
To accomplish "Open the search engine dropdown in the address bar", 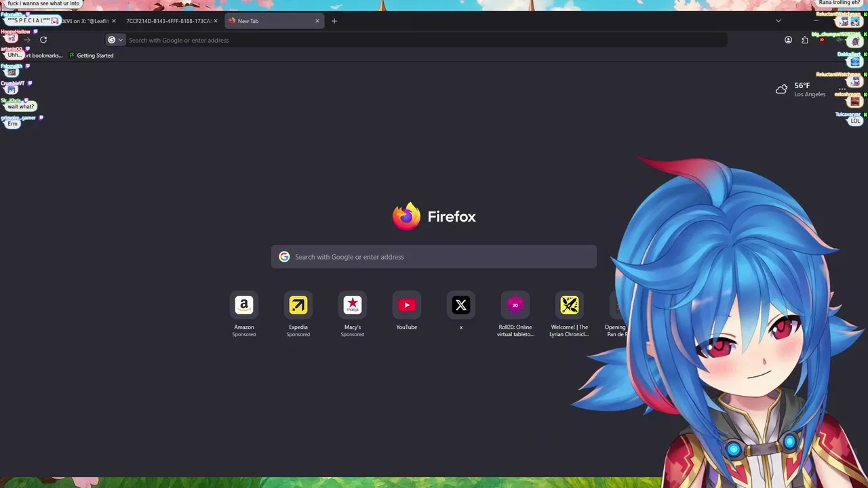I will pos(115,40).
